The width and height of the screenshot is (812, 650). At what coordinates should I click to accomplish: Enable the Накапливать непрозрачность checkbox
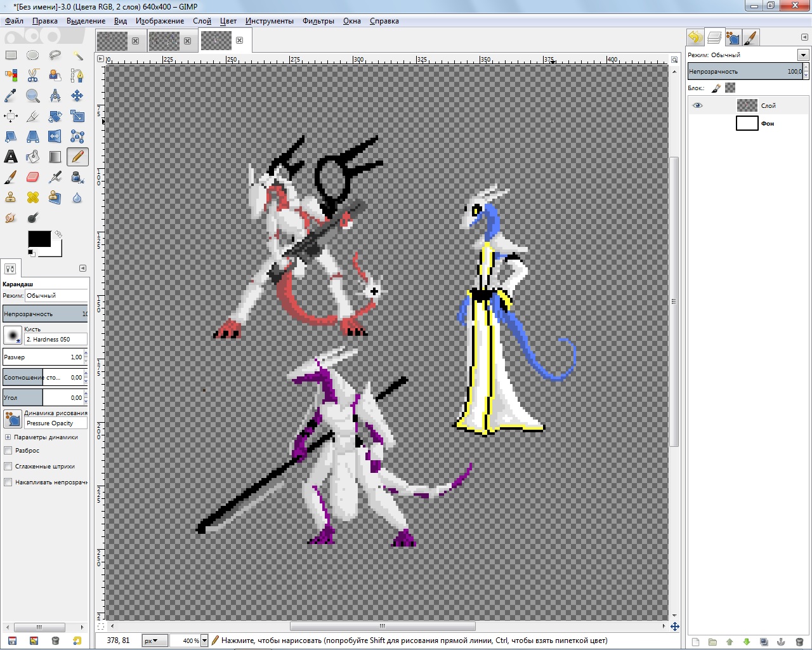(x=8, y=482)
